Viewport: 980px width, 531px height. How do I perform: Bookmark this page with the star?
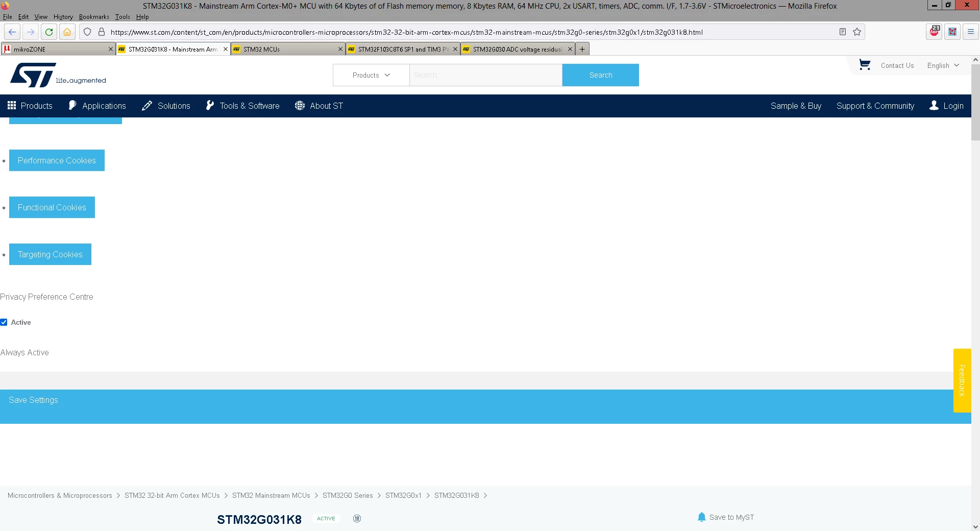[x=857, y=32]
